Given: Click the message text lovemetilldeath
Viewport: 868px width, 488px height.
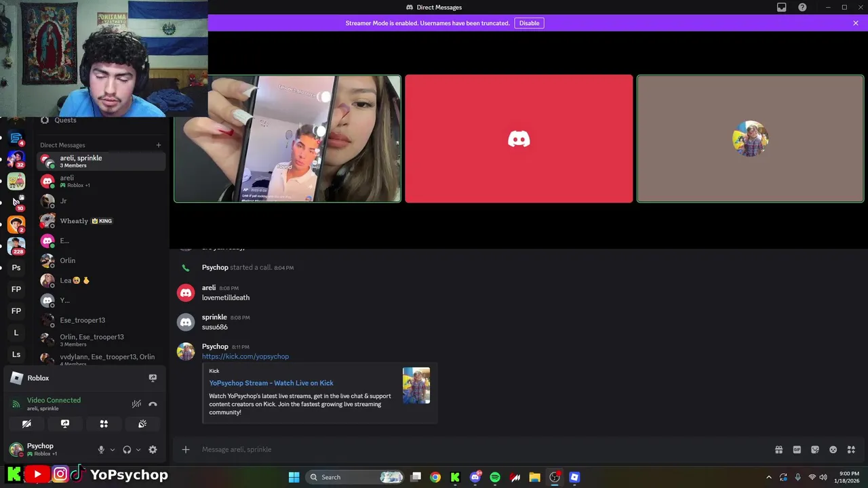Looking at the screenshot, I should (226, 298).
